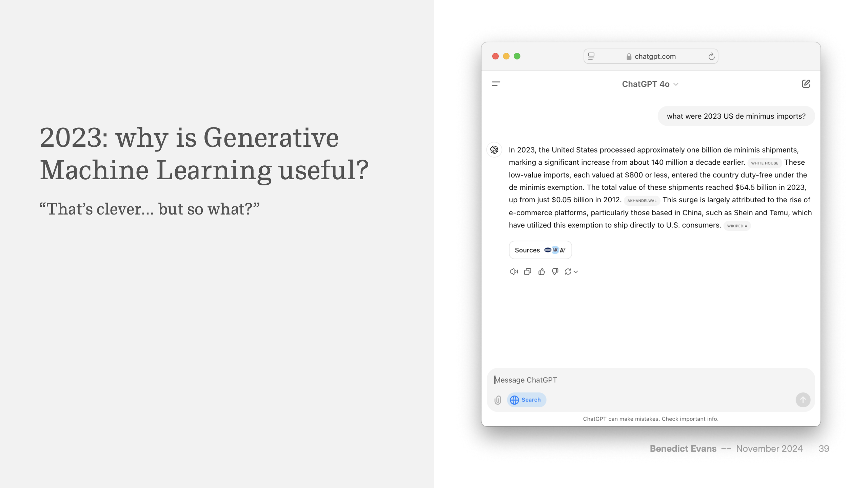Open the sidebar menu icon
This screenshot has height=488, width=868.
tap(496, 84)
